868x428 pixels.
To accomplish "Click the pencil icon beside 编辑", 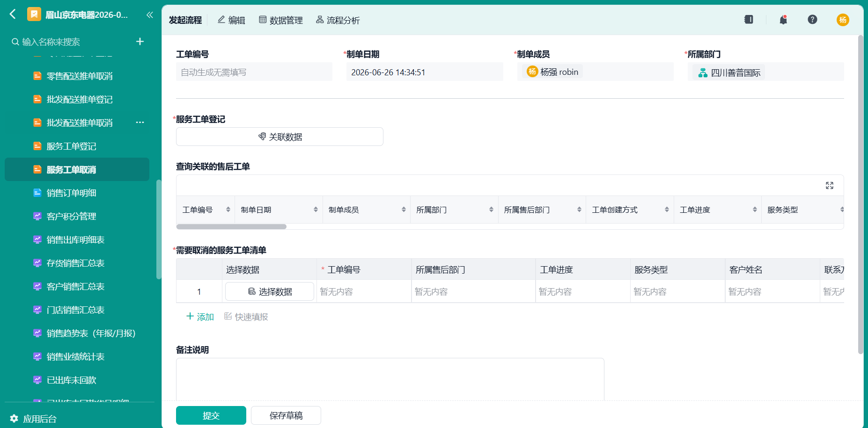I will click(x=221, y=20).
